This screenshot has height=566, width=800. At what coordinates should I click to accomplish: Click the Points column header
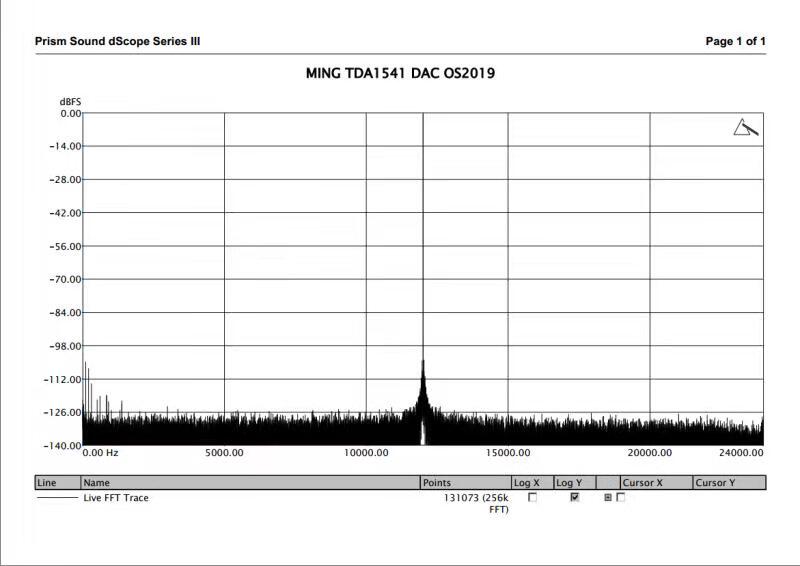466,483
